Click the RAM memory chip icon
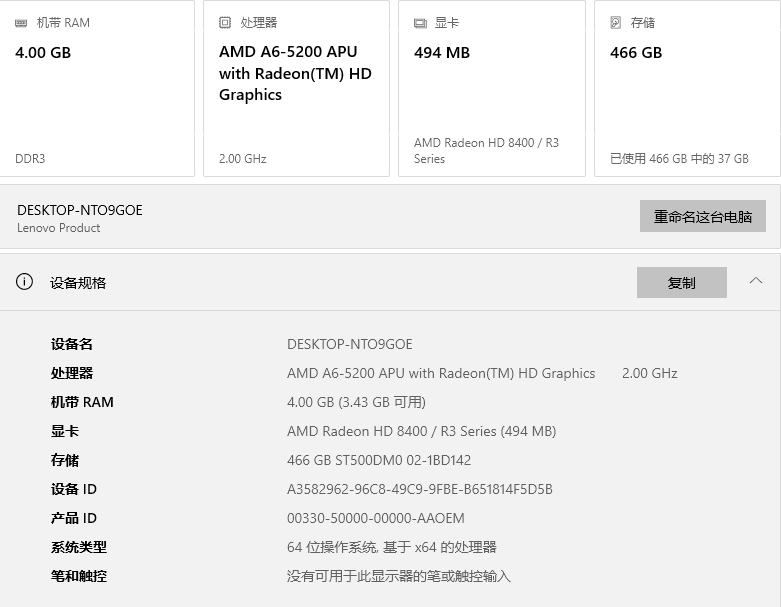 coord(21,23)
